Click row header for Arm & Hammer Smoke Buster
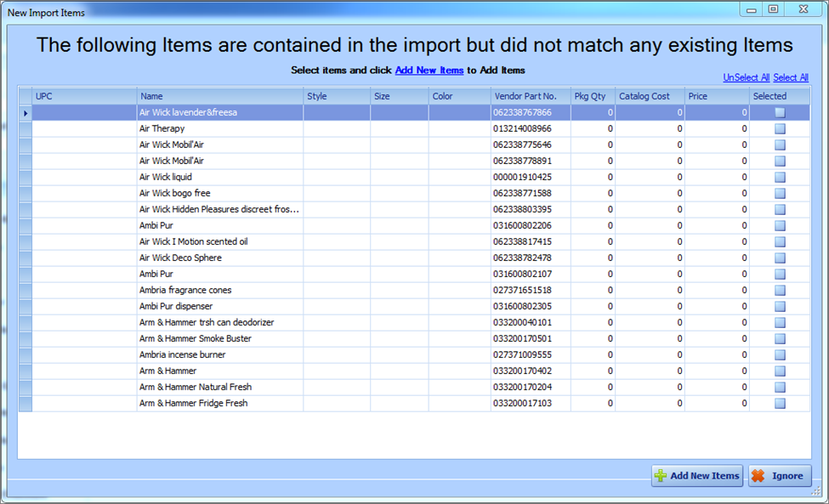 (25, 339)
